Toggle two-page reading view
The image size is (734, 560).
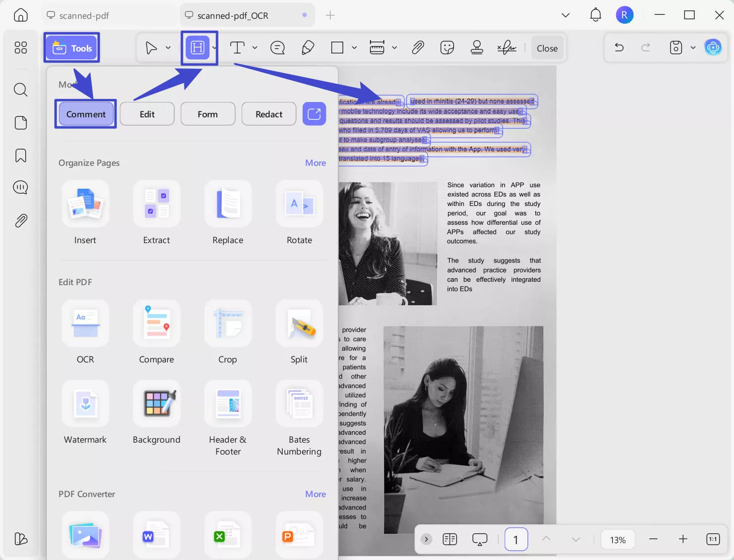coord(449,539)
